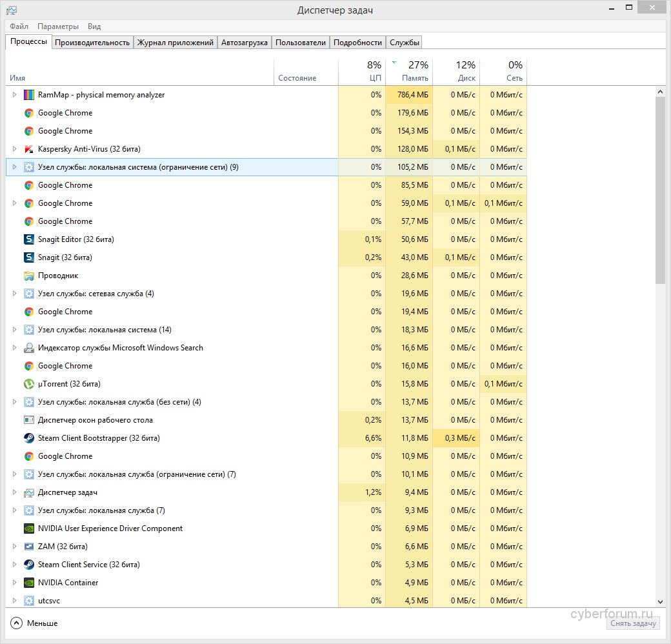671x644 pixels.
Task: Click the Snagit Editor icon
Action: coord(29,239)
